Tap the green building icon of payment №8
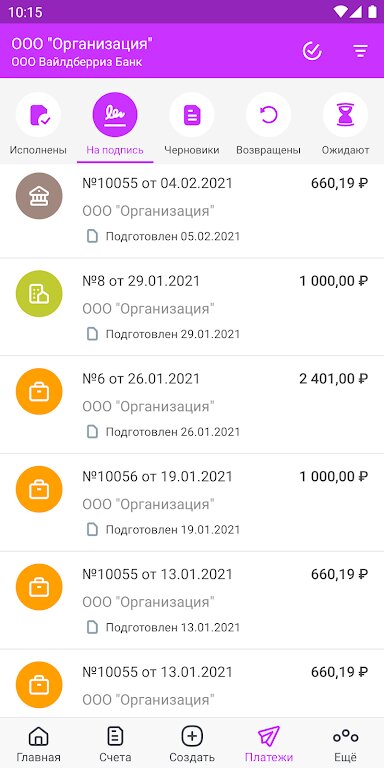 coord(39,294)
